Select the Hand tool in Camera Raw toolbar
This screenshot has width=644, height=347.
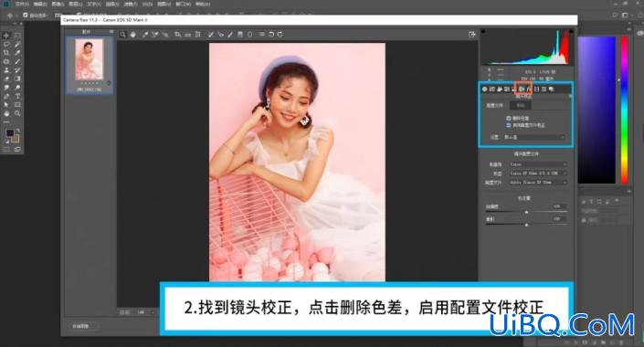tap(133, 35)
